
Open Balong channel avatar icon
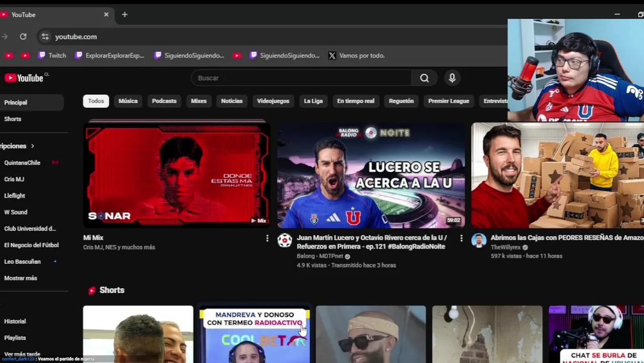(x=285, y=240)
